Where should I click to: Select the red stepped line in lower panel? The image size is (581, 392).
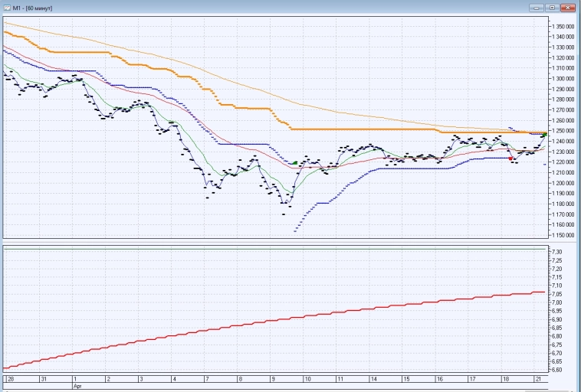click(x=307, y=315)
